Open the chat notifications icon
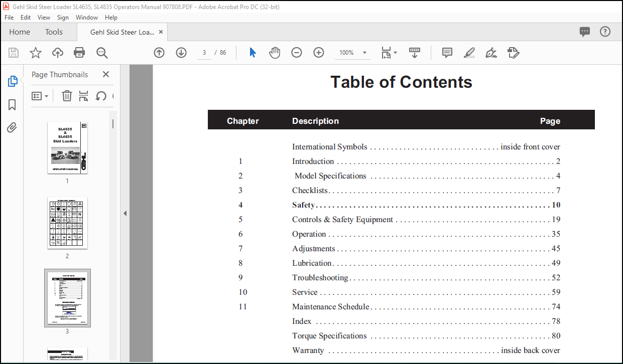Viewport: 623px width, 364px height. pos(585,32)
